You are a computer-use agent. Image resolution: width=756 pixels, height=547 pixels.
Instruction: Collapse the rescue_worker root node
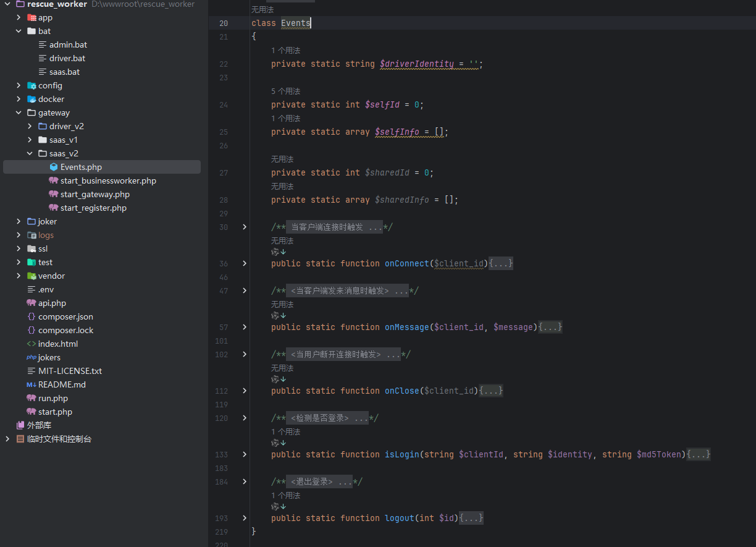tap(7, 4)
